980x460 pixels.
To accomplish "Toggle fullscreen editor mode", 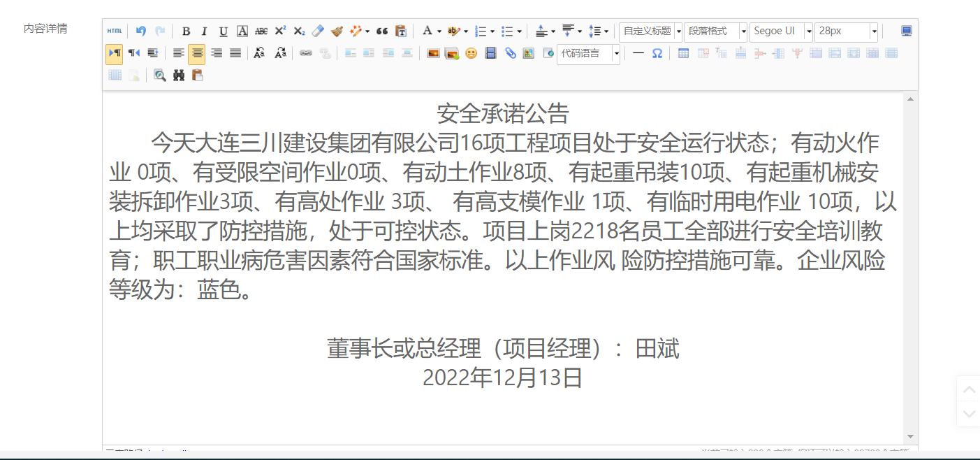I will (907, 31).
